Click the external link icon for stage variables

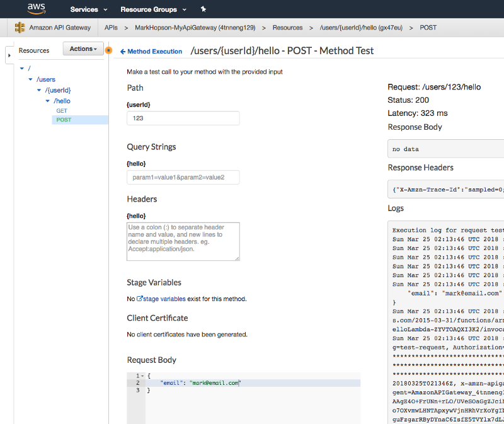(x=140, y=299)
